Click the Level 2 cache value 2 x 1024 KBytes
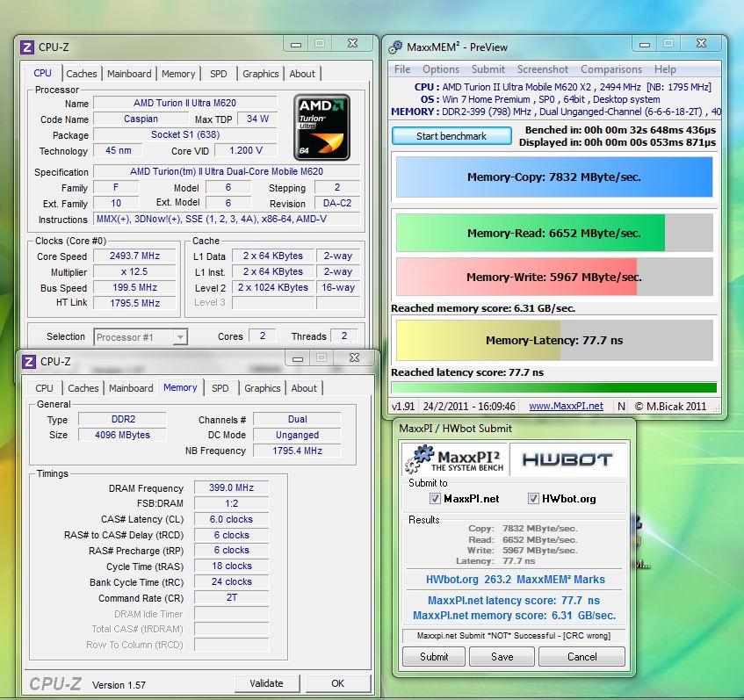Screen dimensions: 744x700 click(x=273, y=287)
